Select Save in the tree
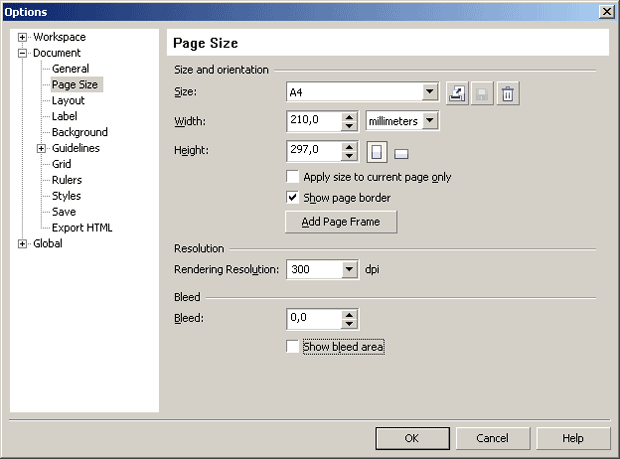 point(64,212)
